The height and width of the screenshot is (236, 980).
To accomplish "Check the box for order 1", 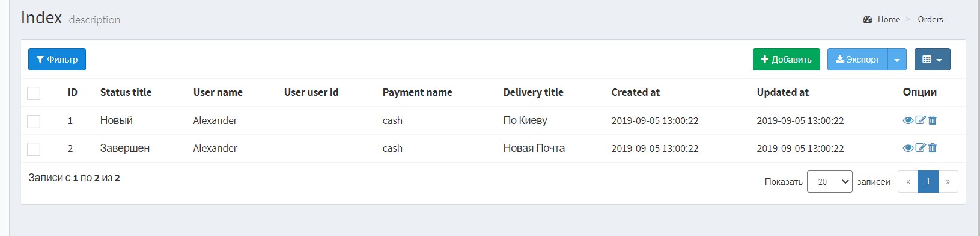I will [34, 121].
